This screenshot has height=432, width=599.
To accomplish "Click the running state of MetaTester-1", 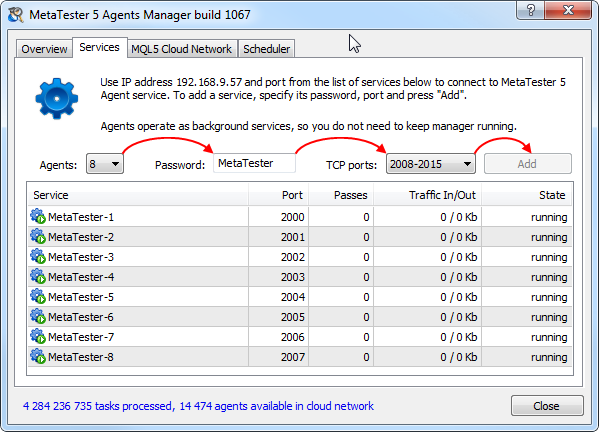I will point(549,218).
